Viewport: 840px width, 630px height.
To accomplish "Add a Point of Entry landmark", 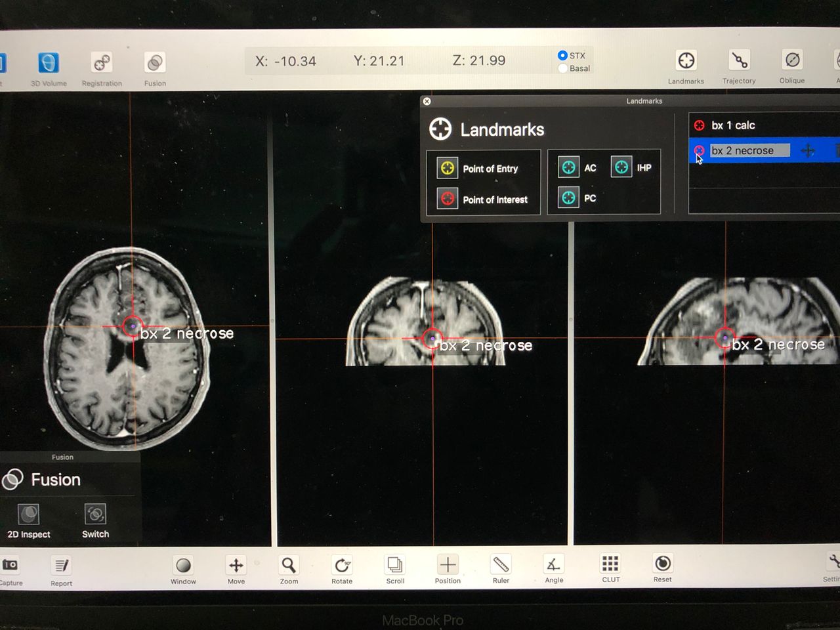I will point(448,168).
